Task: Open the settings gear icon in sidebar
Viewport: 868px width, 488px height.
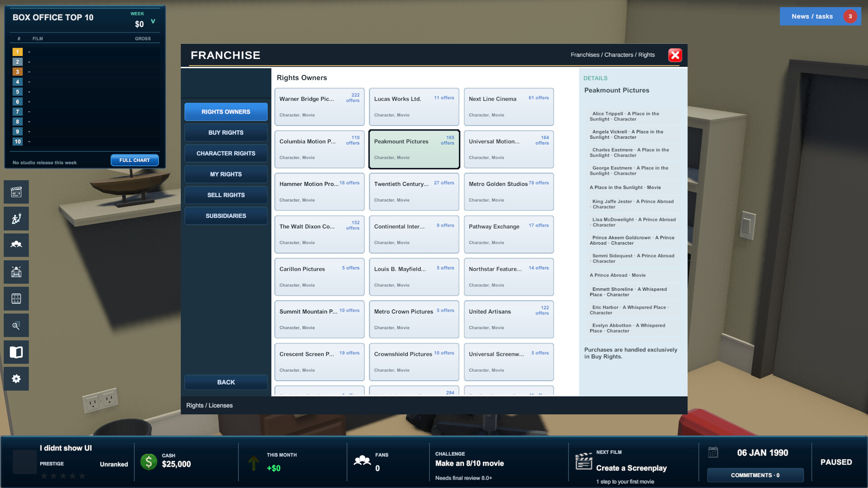Action: pos(16,379)
